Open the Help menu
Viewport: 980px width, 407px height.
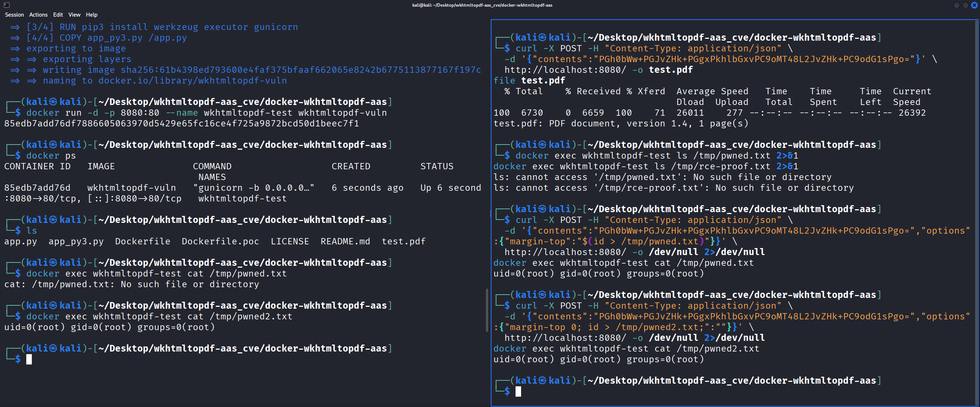[x=91, y=14]
